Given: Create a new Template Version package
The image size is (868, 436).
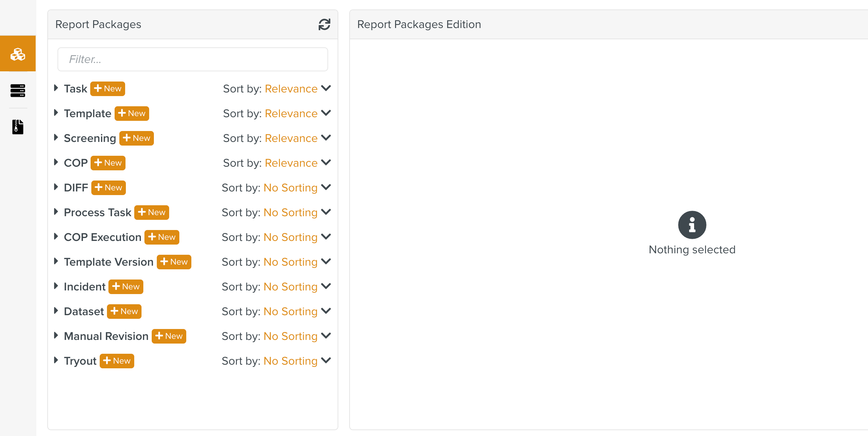Looking at the screenshot, I should [174, 262].
